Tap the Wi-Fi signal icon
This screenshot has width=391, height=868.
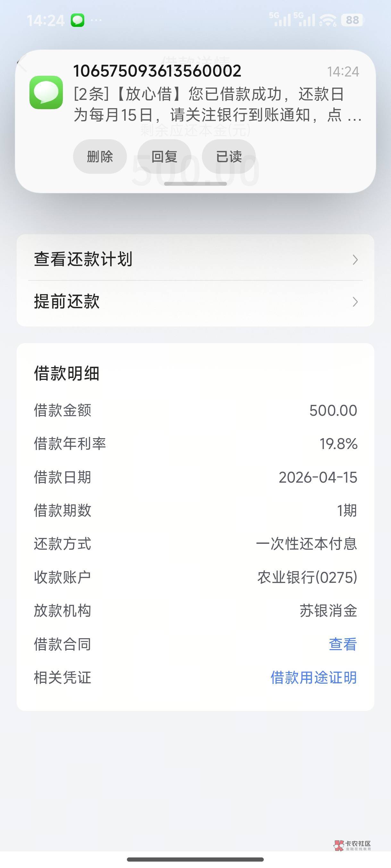[328, 20]
